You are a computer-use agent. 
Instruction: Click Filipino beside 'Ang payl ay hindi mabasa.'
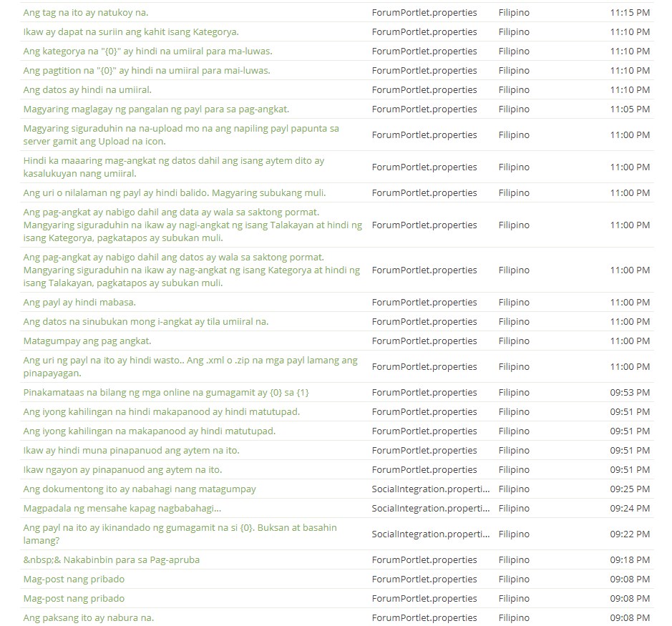click(x=514, y=303)
